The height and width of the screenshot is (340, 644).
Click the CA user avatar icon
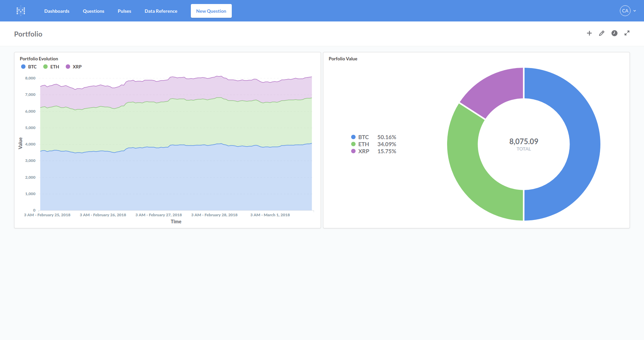[x=625, y=11]
